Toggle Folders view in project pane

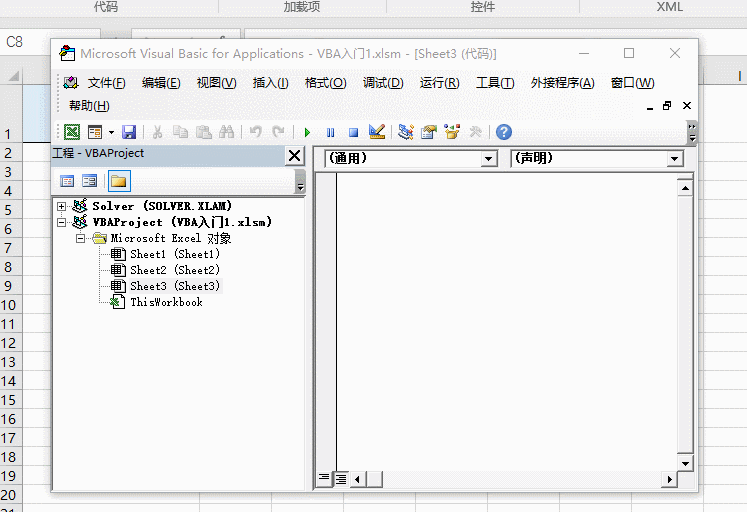119,181
